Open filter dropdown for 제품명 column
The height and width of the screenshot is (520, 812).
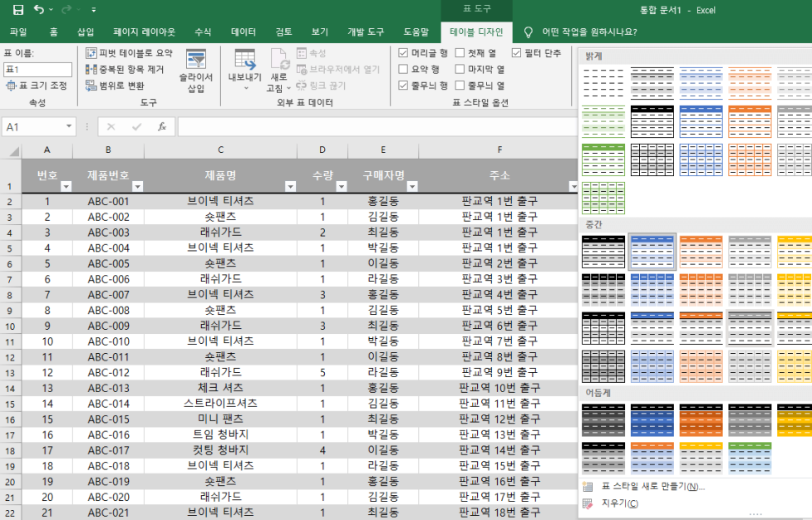291,186
